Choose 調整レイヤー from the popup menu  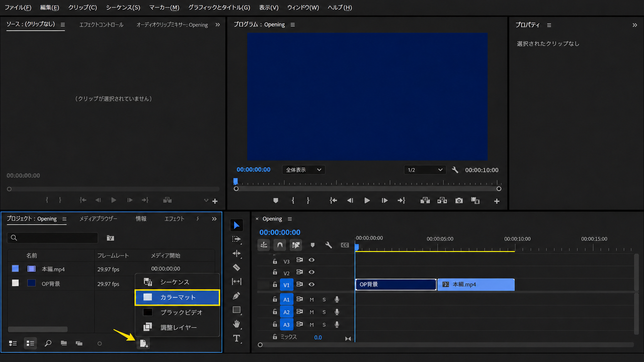coord(177,327)
